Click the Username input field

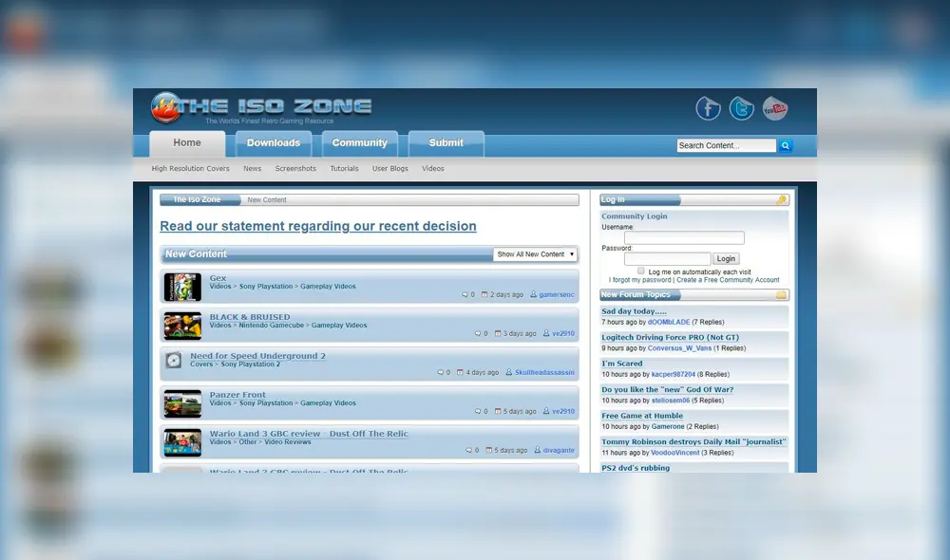click(x=684, y=238)
